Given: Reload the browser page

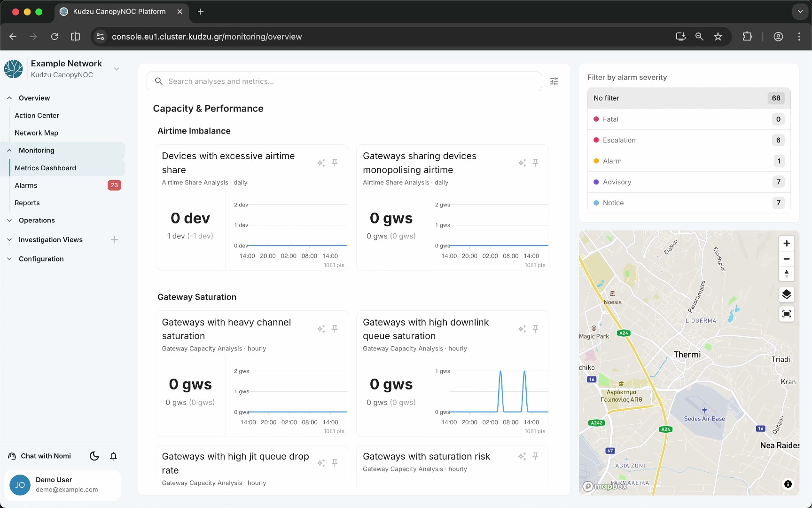Looking at the screenshot, I should [x=55, y=37].
